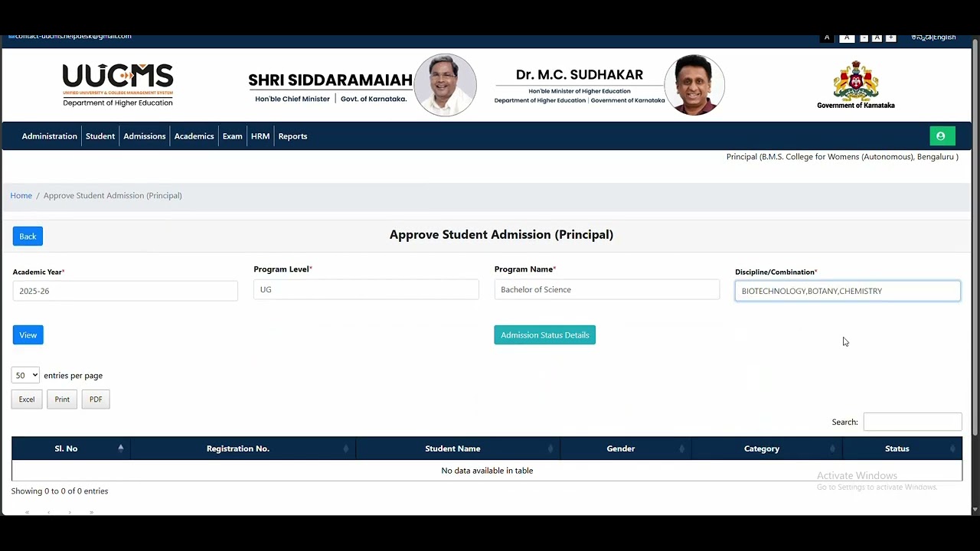Viewport: 980px width, 551px height.
Task: Click the Government of Karnataka emblem
Action: pos(855,85)
